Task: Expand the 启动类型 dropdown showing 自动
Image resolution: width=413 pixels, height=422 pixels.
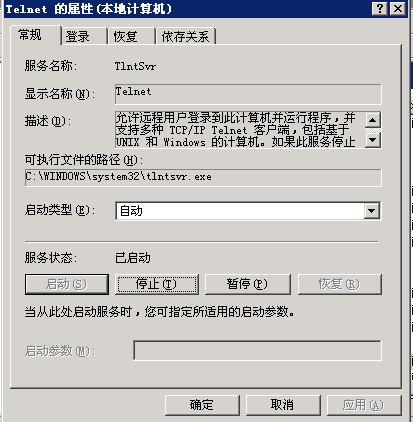Action: [x=372, y=211]
